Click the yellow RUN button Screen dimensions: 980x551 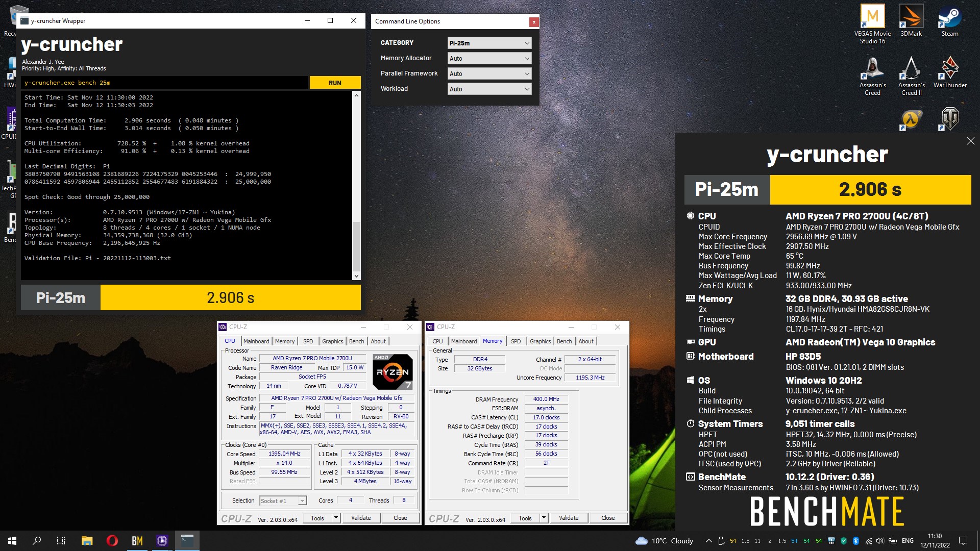(x=335, y=83)
